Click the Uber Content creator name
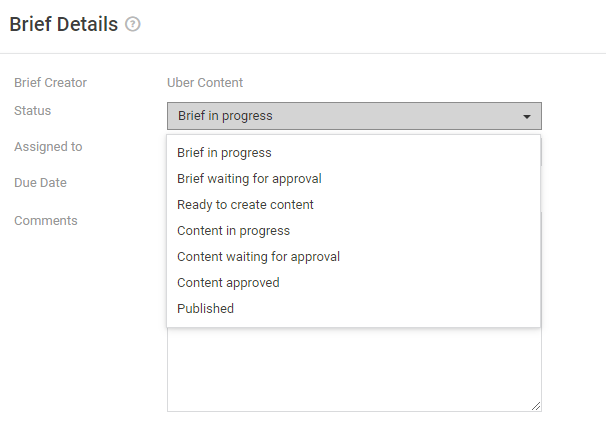The image size is (606, 434). pyautogui.click(x=205, y=83)
